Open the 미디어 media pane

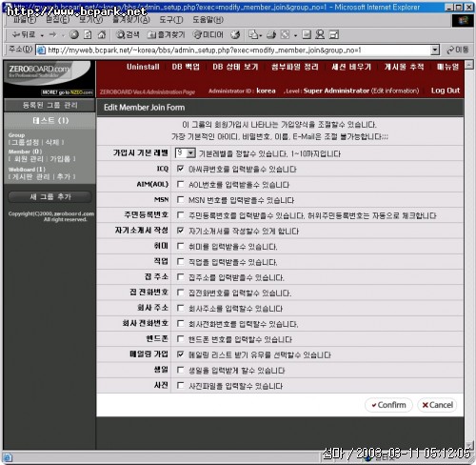pos(208,34)
